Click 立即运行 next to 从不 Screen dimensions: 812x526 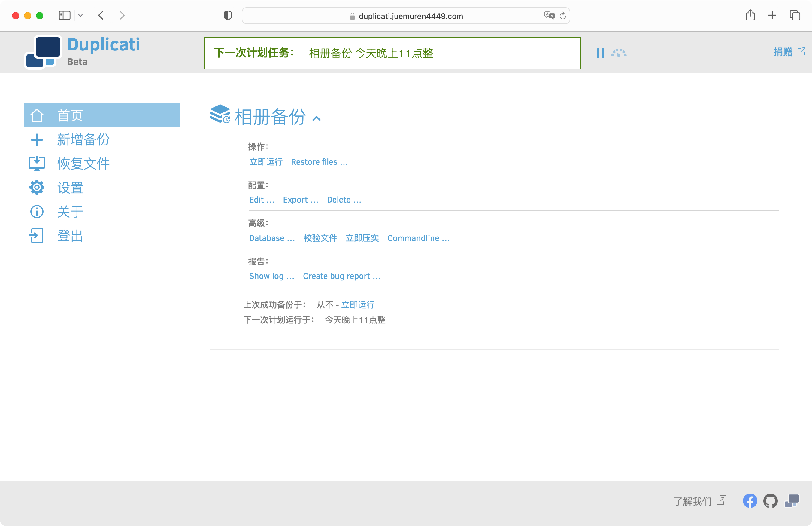(x=358, y=305)
